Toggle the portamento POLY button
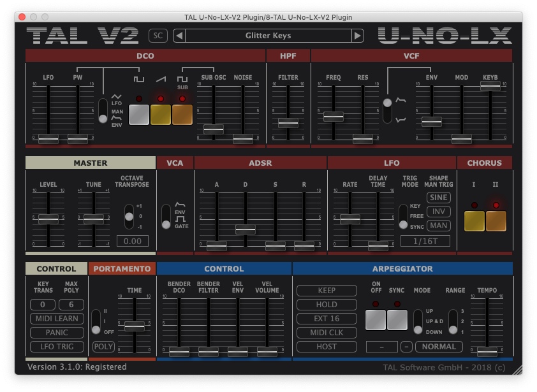Screen dimensions: 537x392 (x=103, y=347)
